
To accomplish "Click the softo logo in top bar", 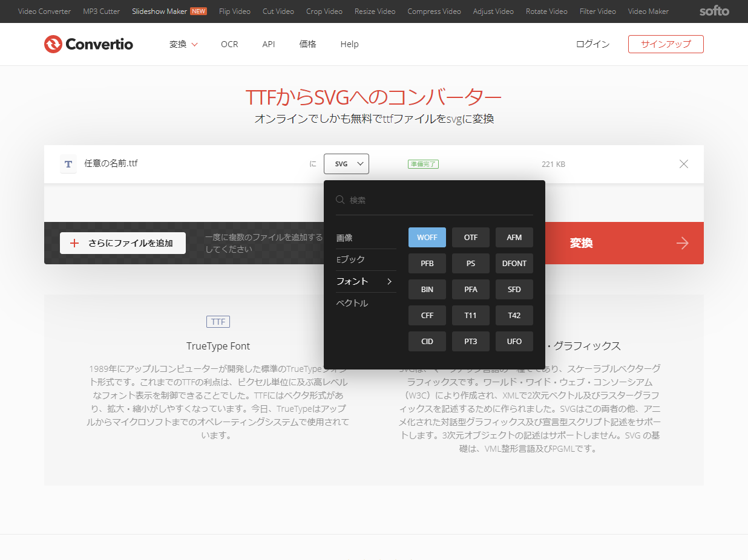I will tap(714, 11).
